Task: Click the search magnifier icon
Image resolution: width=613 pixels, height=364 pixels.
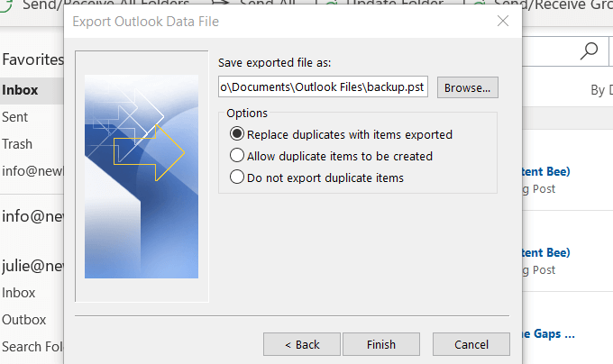Action: click(590, 50)
